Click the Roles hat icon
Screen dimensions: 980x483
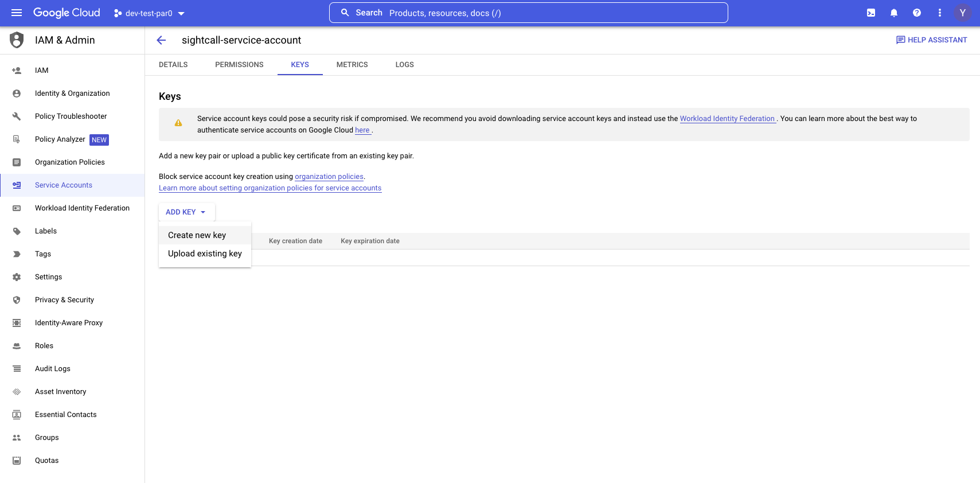(17, 346)
